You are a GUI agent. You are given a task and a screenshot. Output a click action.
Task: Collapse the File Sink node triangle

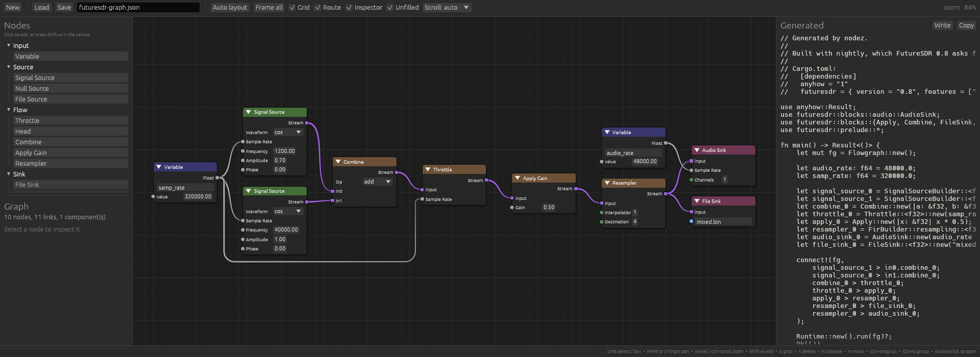point(697,201)
